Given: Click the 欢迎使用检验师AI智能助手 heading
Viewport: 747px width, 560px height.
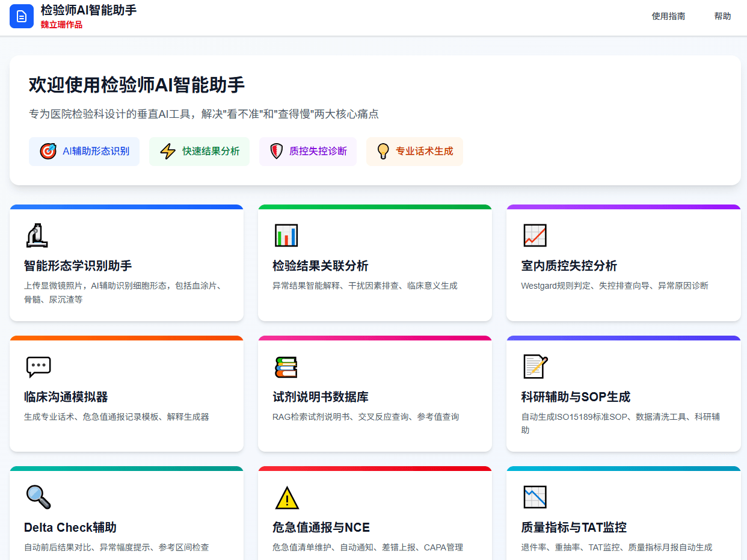Looking at the screenshot, I should coord(136,85).
